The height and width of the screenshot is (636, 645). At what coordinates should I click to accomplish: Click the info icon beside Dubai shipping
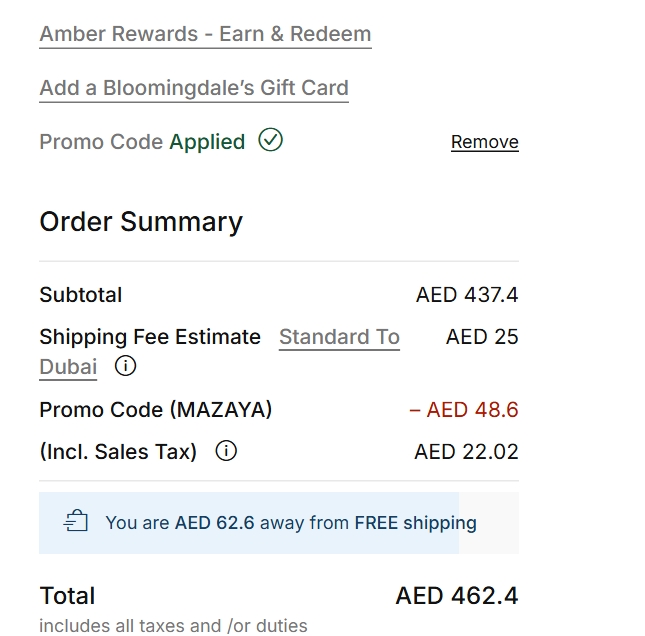[125, 366]
